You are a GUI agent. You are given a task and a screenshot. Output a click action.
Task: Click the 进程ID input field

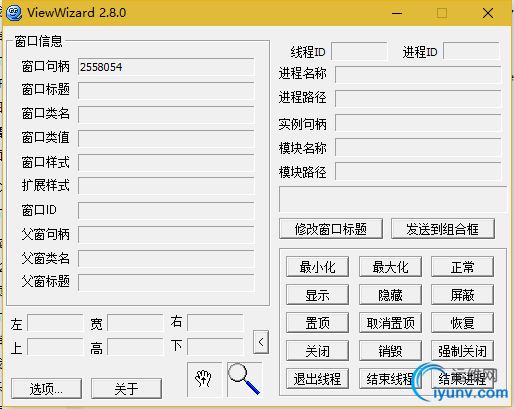point(471,51)
